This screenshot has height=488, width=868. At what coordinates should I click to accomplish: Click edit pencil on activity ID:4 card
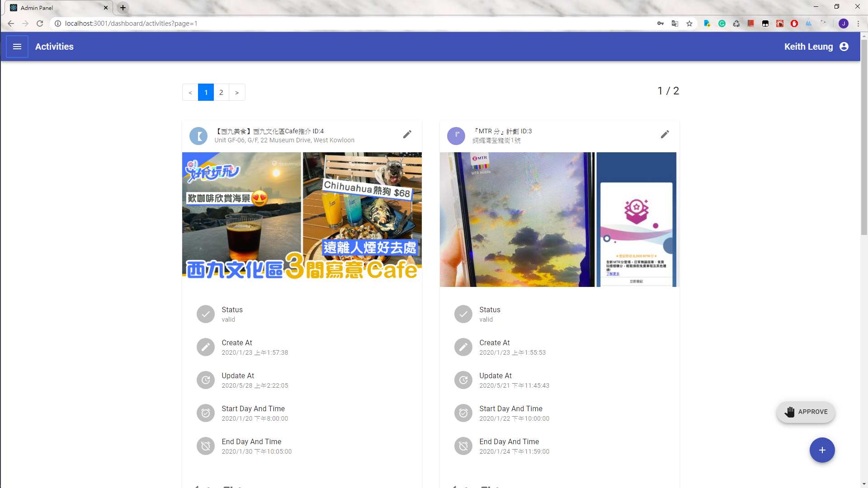point(407,134)
